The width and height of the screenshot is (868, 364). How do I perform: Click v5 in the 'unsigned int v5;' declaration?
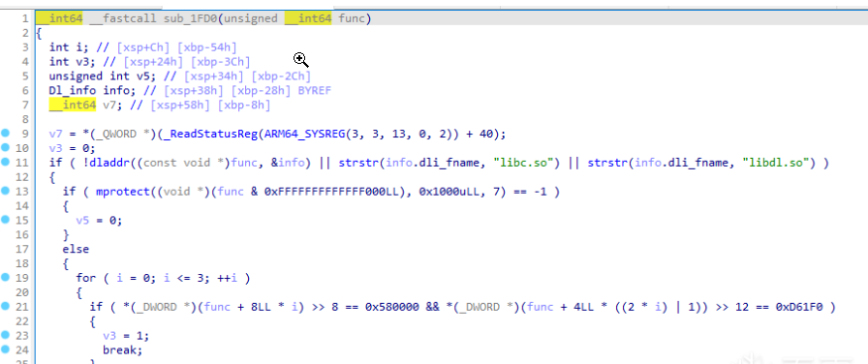142,76
